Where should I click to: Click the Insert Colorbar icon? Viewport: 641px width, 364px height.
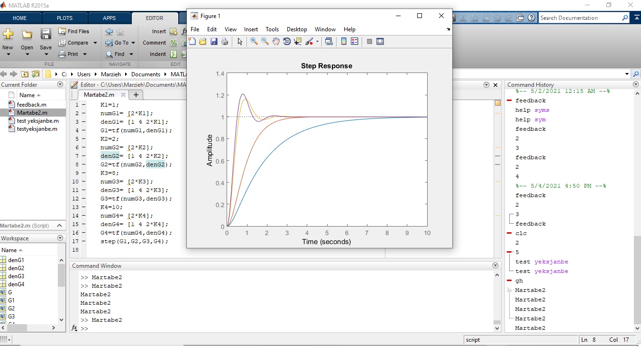344,42
